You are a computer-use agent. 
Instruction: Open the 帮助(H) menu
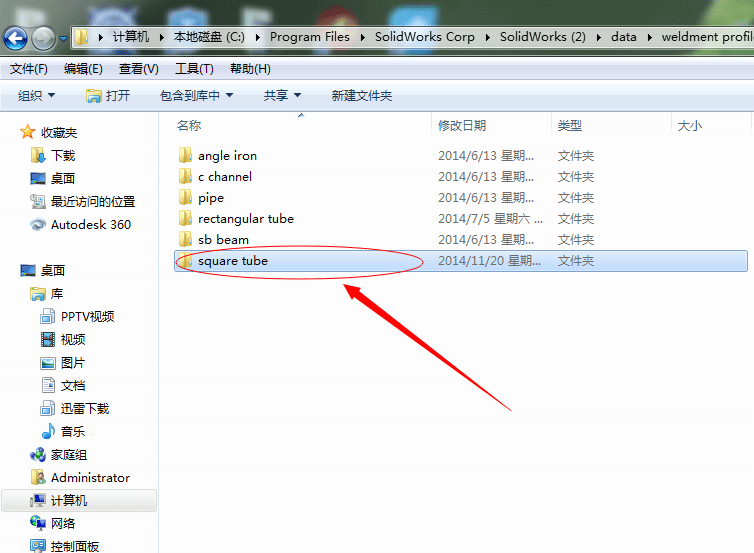pos(250,69)
